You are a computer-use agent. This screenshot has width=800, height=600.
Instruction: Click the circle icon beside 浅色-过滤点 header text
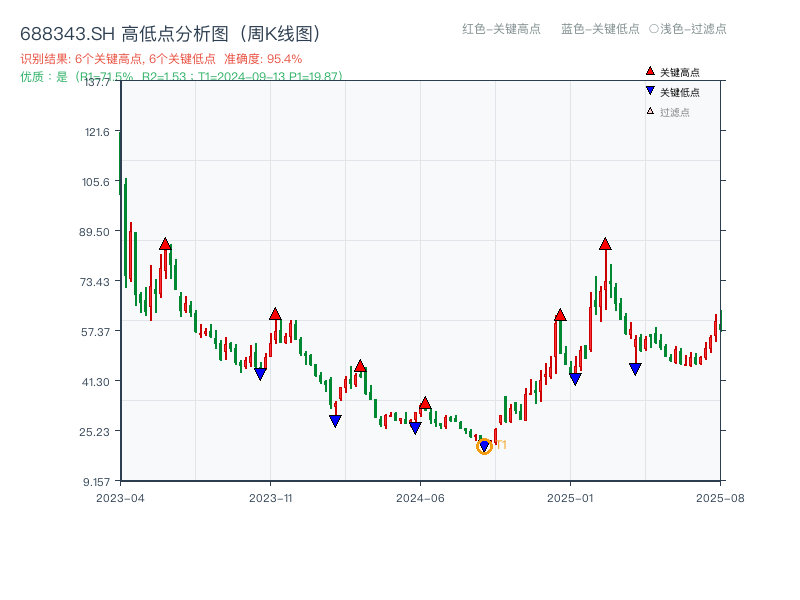[655, 30]
